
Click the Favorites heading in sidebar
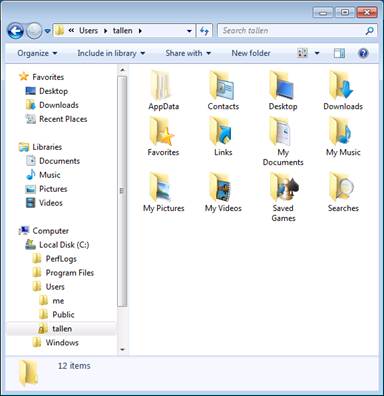click(x=41, y=77)
